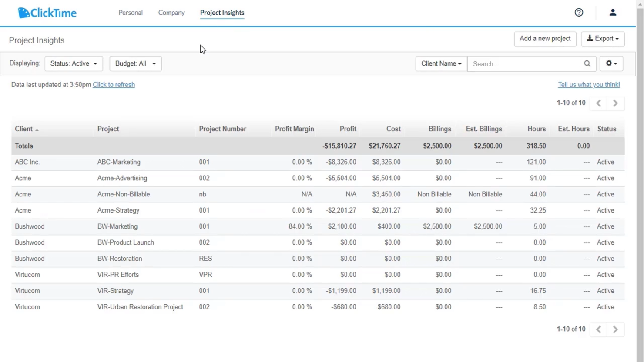Sort the table by the Hours column
This screenshot has height=362, width=644.
pyautogui.click(x=536, y=129)
